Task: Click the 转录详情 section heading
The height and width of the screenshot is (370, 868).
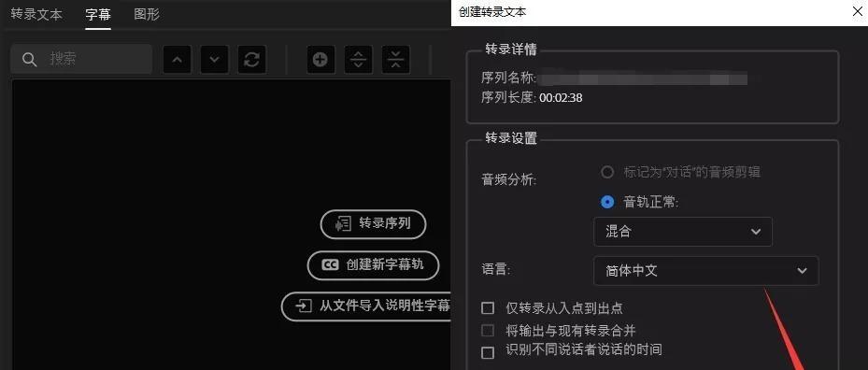Action: (x=511, y=49)
